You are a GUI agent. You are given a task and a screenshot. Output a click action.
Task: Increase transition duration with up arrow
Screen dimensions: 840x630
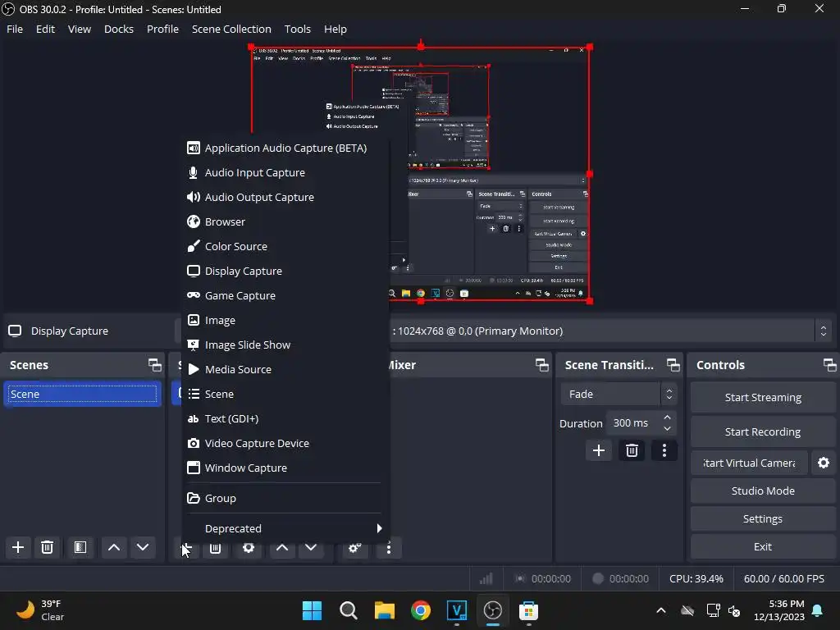[667, 418]
